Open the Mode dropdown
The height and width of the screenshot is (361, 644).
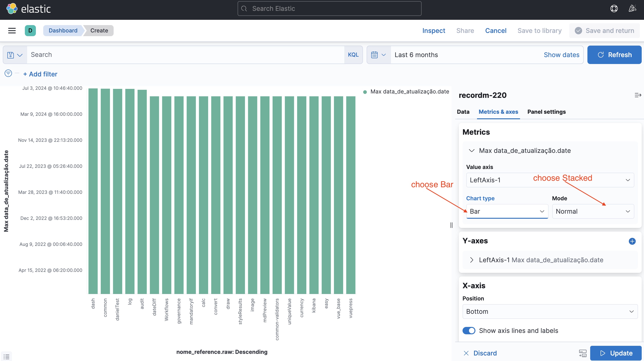593,211
